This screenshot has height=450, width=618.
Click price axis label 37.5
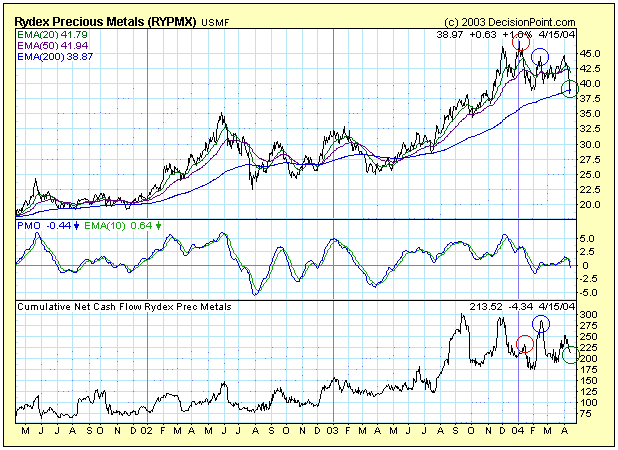[x=590, y=99]
